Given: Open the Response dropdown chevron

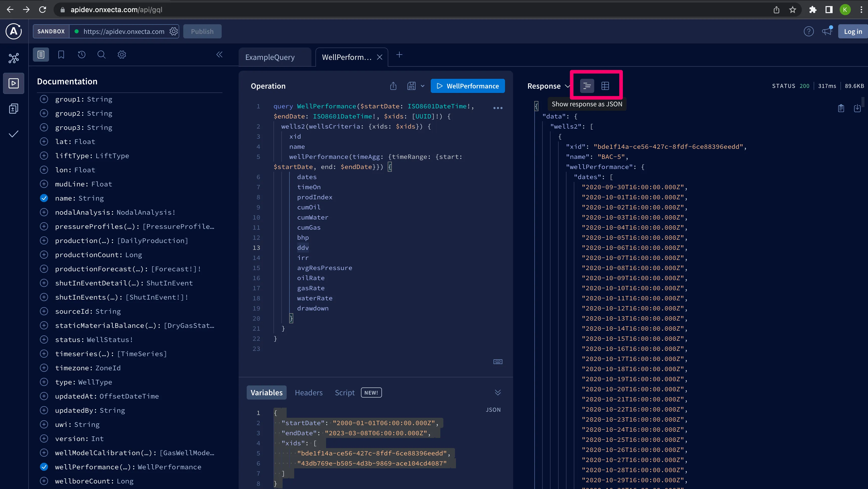Looking at the screenshot, I should (x=567, y=86).
